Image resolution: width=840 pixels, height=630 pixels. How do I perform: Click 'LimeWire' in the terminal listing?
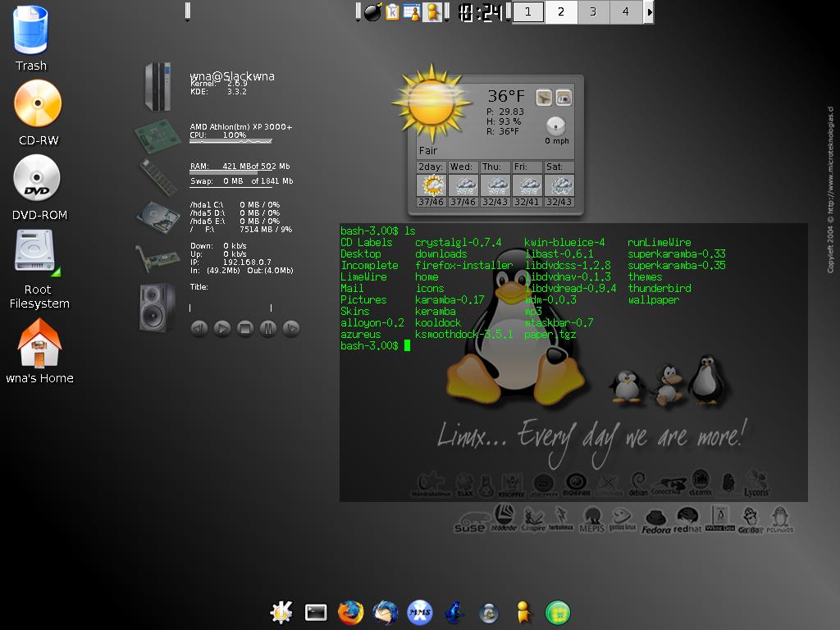pyautogui.click(x=363, y=276)
